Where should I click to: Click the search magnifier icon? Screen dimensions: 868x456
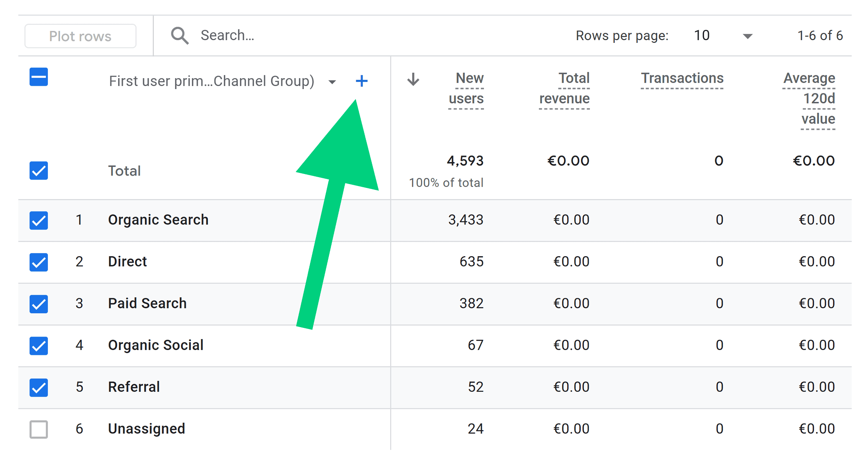tap(179, 35)
